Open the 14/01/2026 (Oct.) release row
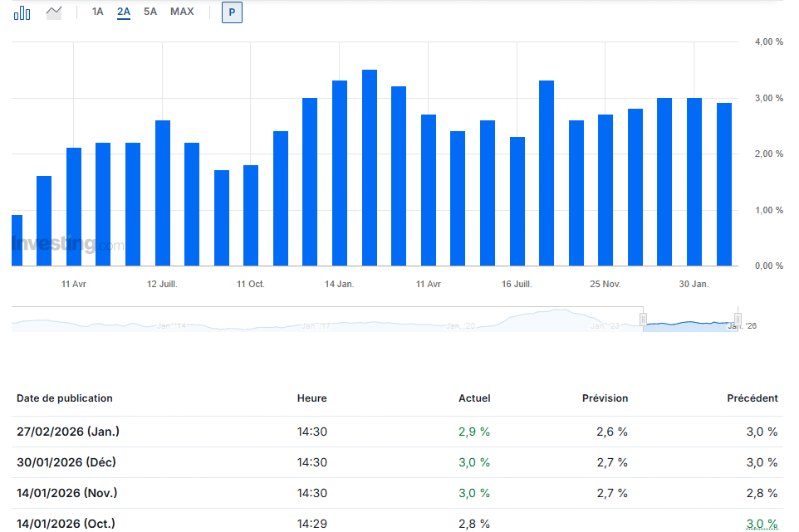The width and height of the screenshot is (799, 532). (x=66, y=523)
